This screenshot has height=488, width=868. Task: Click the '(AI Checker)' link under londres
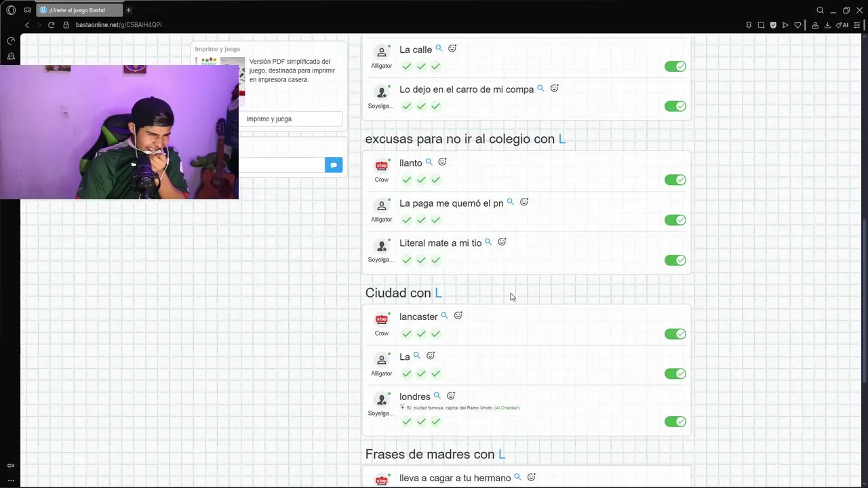point(507,408)
